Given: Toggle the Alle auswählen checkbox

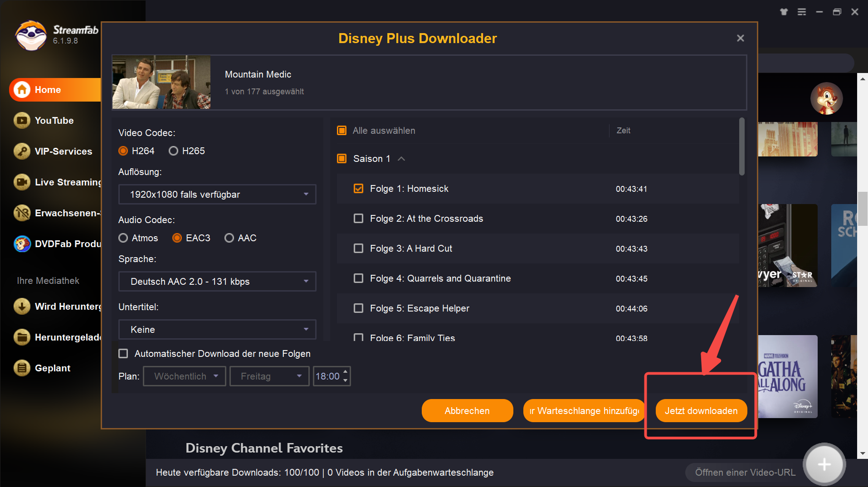Looking at the screenshot, I should 342,131.
